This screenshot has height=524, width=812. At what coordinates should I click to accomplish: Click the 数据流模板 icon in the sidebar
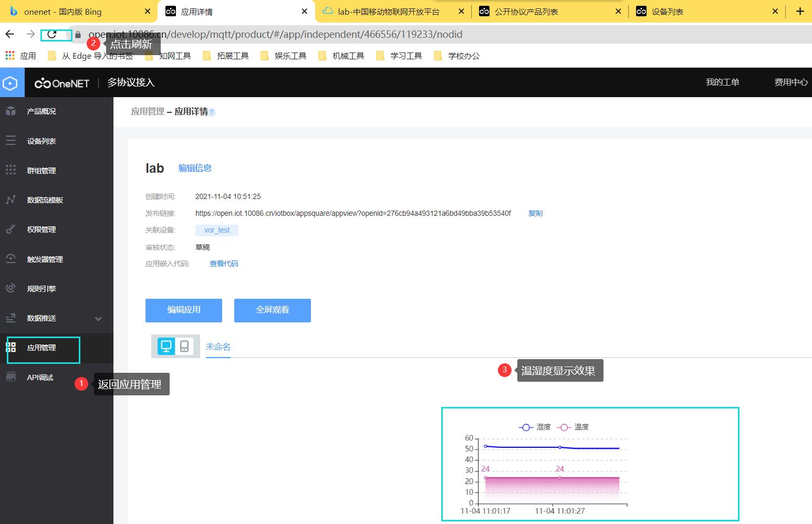point(11,200)
